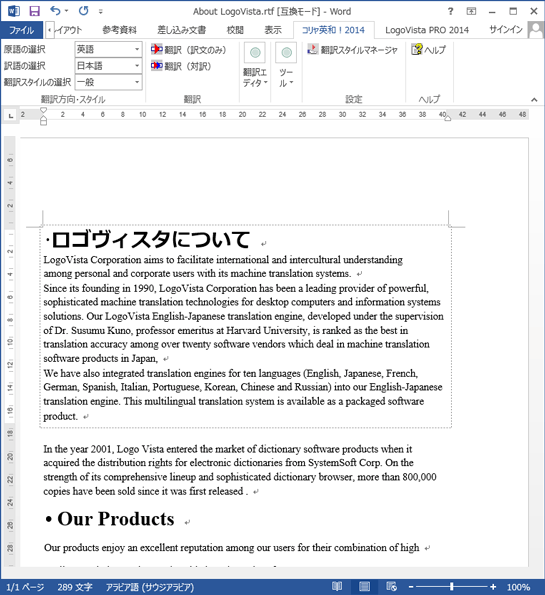Run 翻訳（訳文のみ） translation
Screen dimensions: 545x595
pos(189,50)
